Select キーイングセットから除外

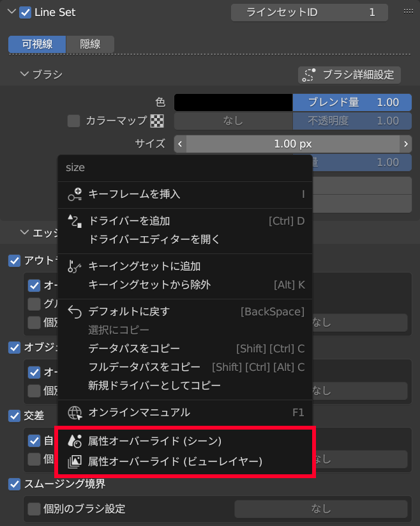[x=185, y=285]
